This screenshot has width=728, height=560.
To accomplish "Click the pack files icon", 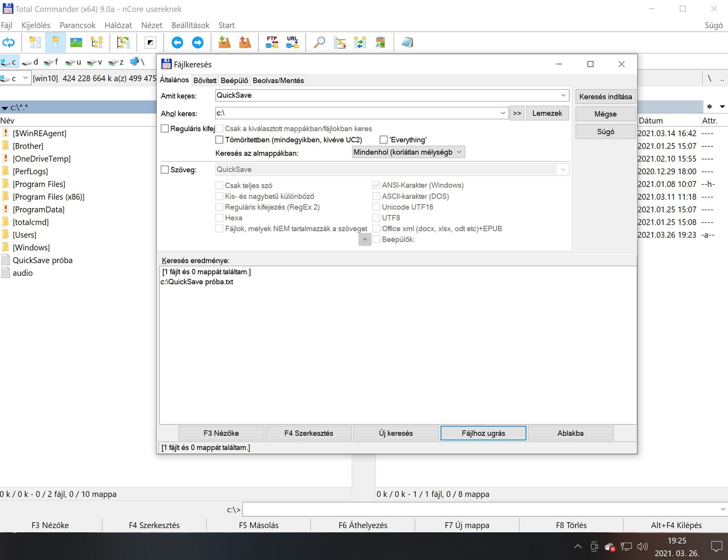I will click(225, 42).
